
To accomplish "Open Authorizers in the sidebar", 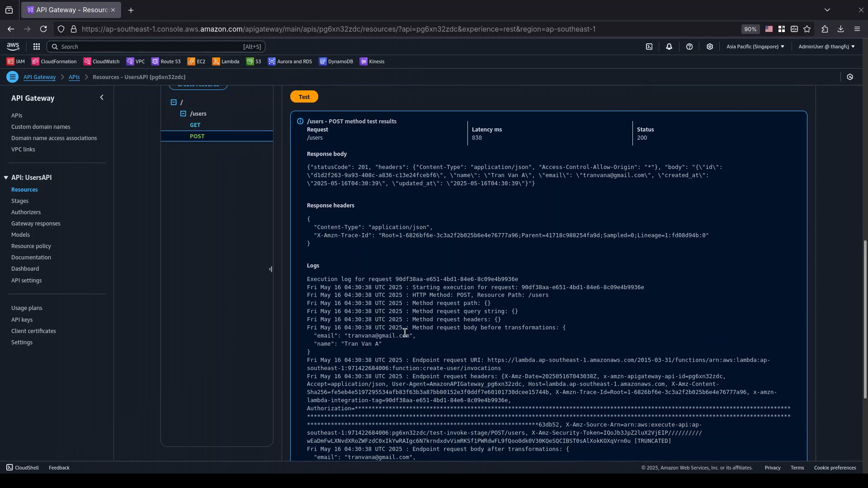I will coord(26,212).
